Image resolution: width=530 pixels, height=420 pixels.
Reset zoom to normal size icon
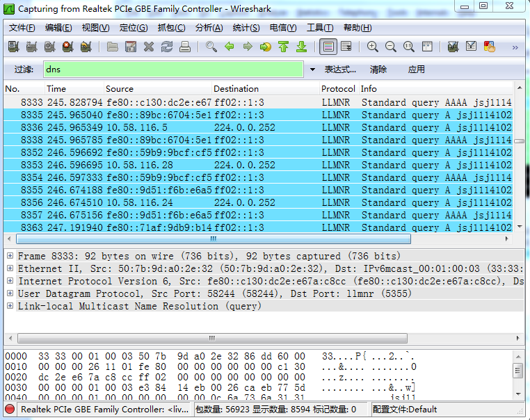coord(409,47)
